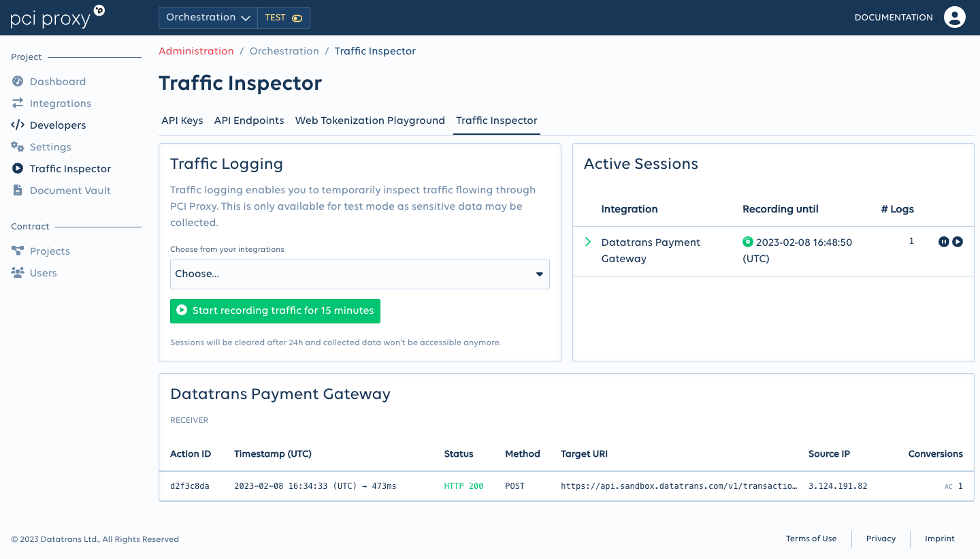Open Developers in the sidebar
980x559 pixels.
pyautogui.click(x=58, y=125)
